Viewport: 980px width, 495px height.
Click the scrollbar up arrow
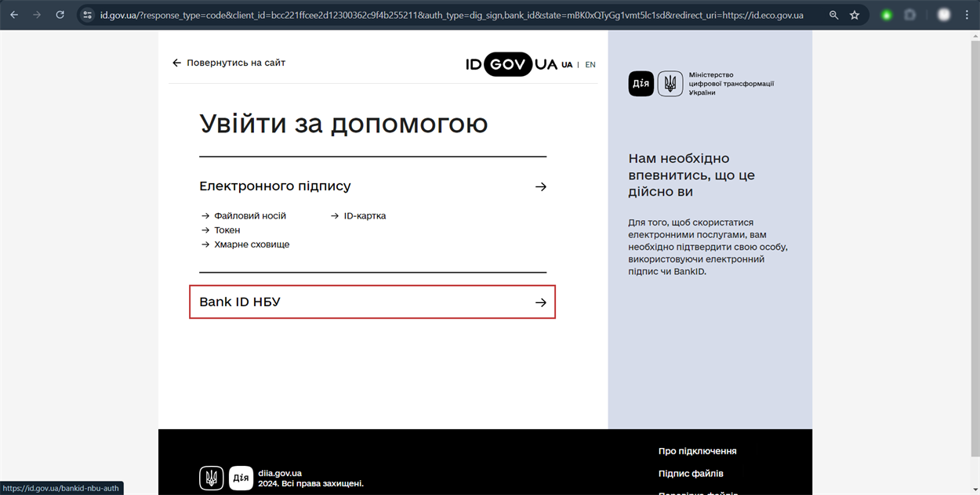click(975, 35)
